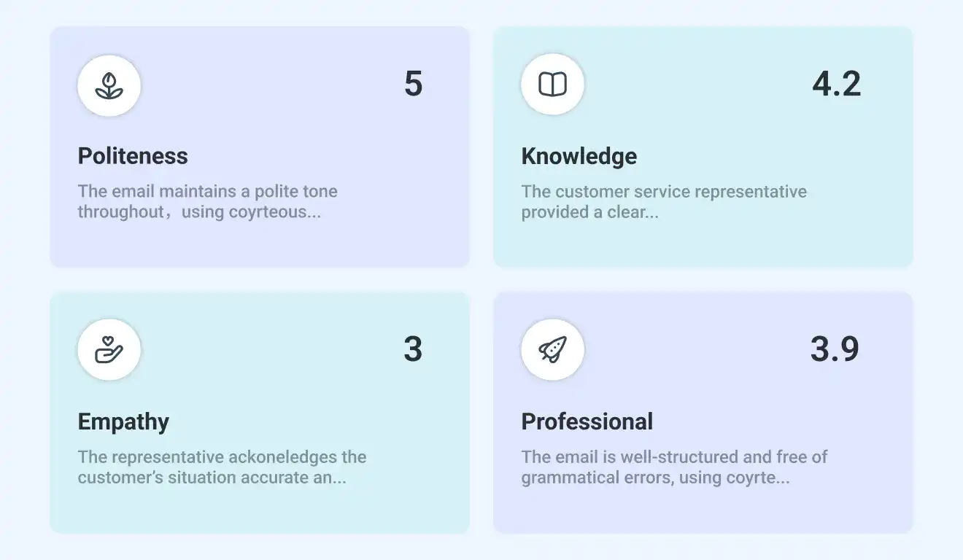Viewport: 963px width, 560px height.
Task: Click the circular icon badge above Politeness
Action: click(x=109, y=85)
